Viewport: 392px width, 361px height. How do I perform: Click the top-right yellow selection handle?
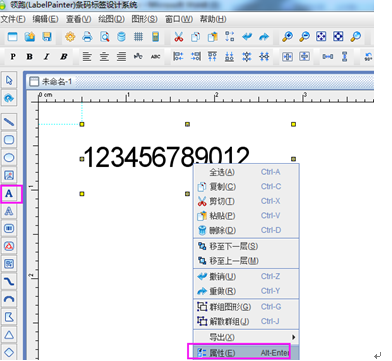click(293, 124)
